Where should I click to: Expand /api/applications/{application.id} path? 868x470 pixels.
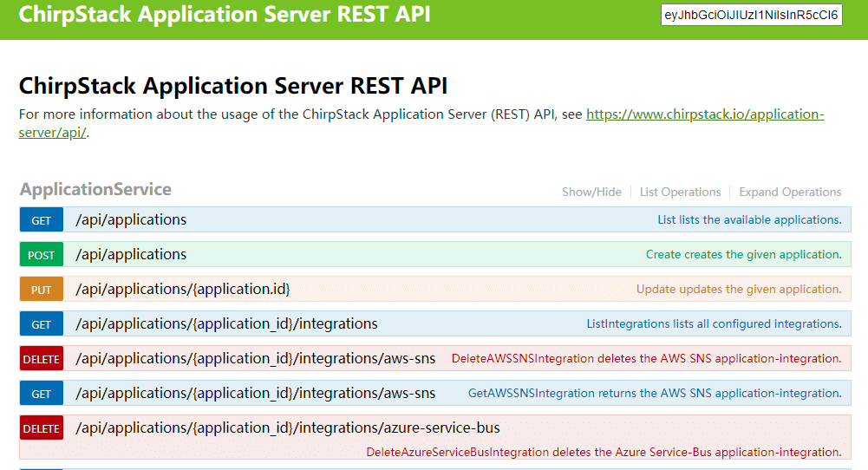pyautogui.click(x=183, y=289)
